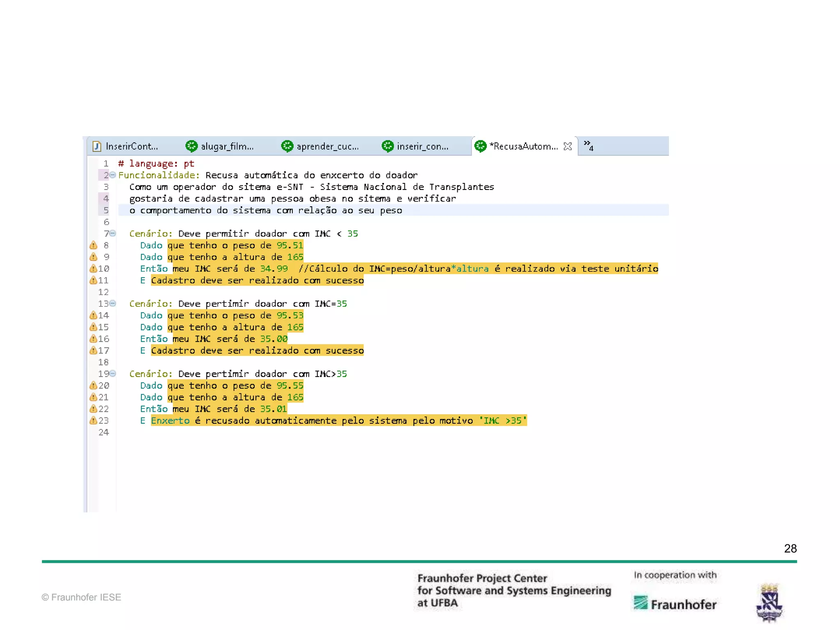Image resolution: width=840 pixels, height=630 pixels.
Task: Collapse the Cenário fold at line 13
Action: pyautogui.click(x=113, y=304)
